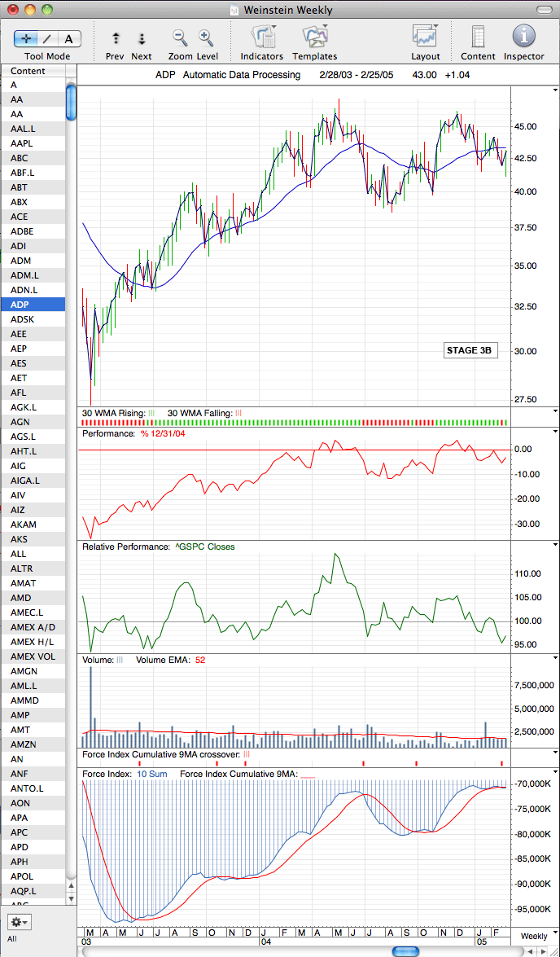Select AMZN in the content list

(33, 744)
